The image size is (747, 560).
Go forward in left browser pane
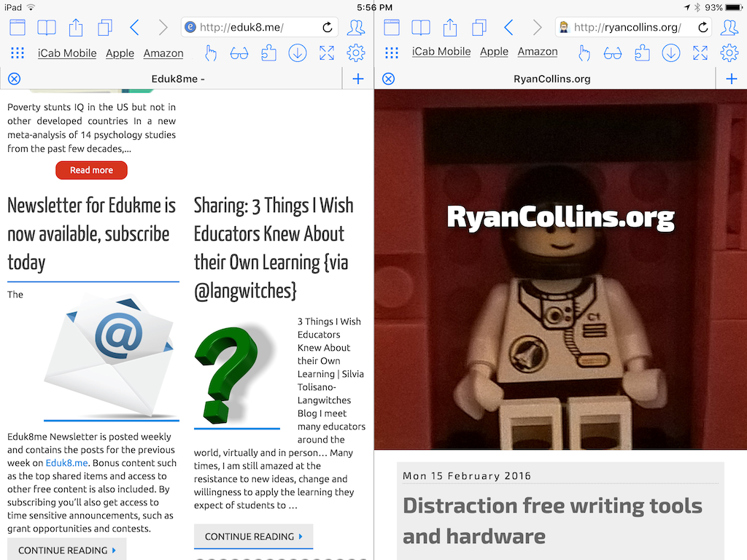pos(163,28)
